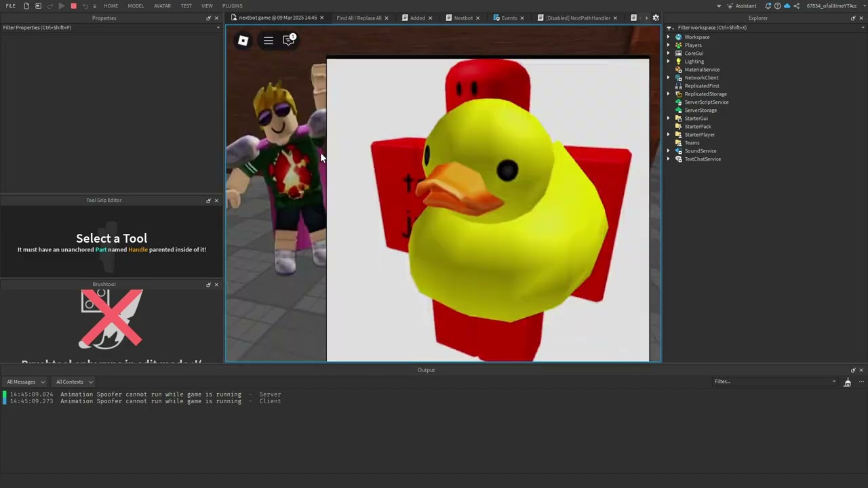868x488 pixels.
Task: Click the Open place icon beside New
Action: click(x=38, y=6)
